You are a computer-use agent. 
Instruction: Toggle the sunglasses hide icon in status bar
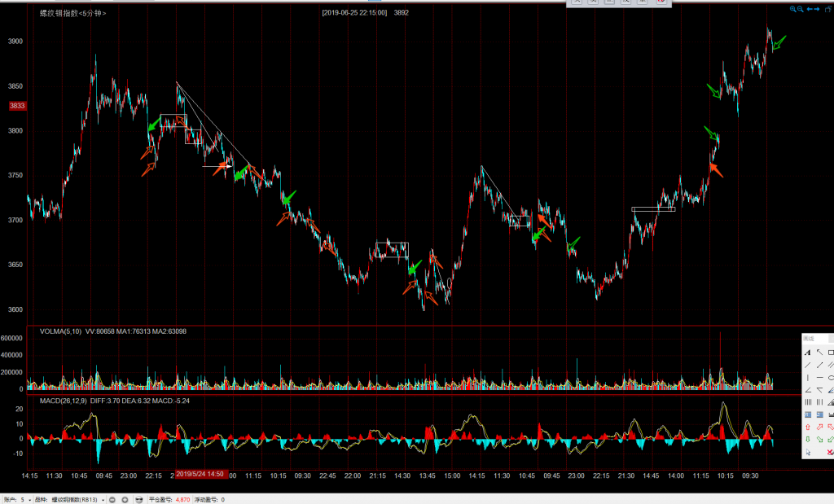[x=138, y=499]
